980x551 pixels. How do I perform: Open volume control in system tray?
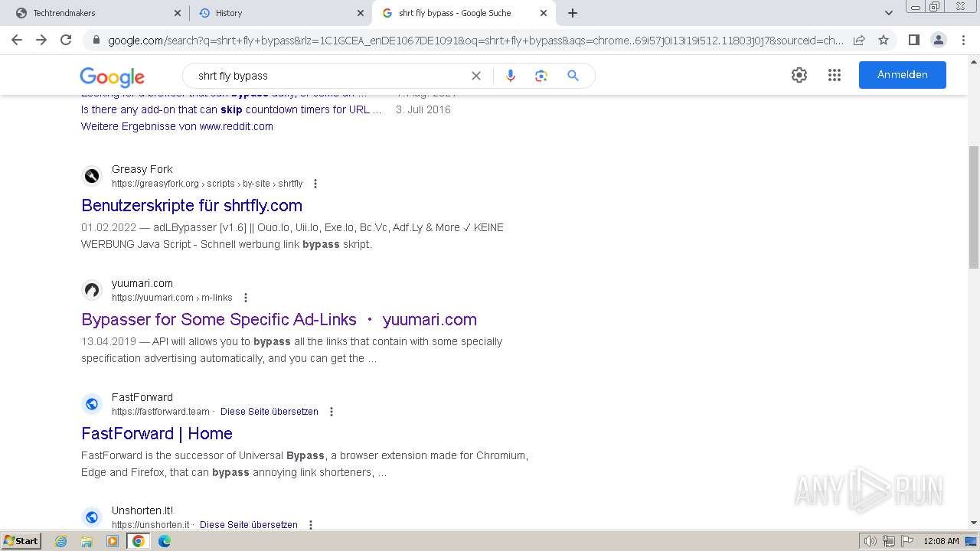click(x=871, y=541)
